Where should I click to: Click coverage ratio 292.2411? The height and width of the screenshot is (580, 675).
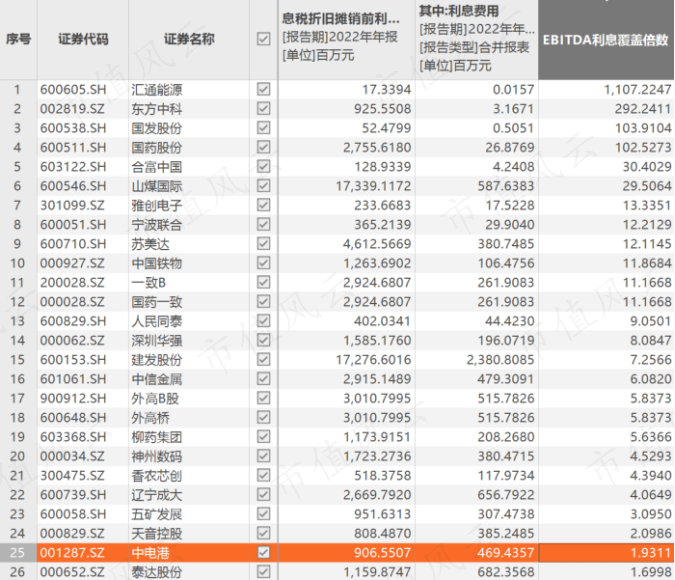tap(643, 109)
